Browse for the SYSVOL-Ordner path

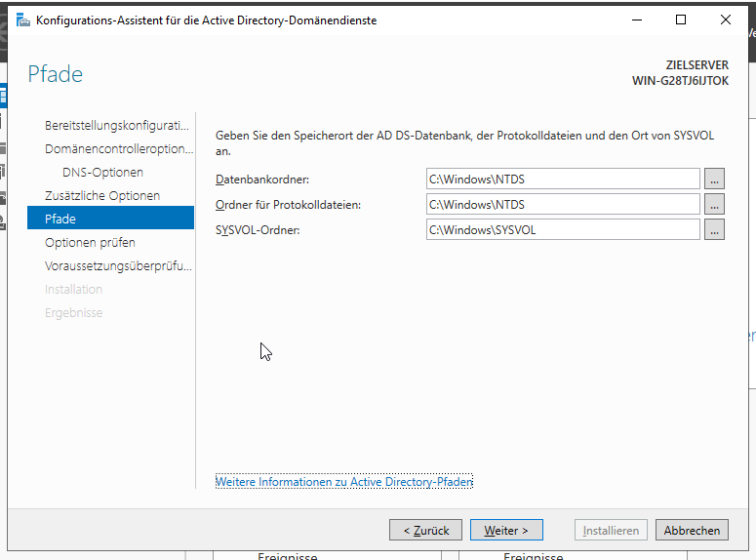click(715, 230)
